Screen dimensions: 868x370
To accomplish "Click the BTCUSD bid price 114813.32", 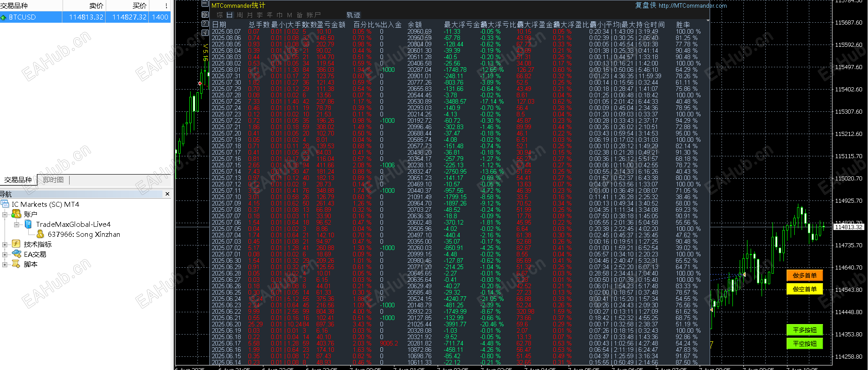I will click(x=86, y=17).
